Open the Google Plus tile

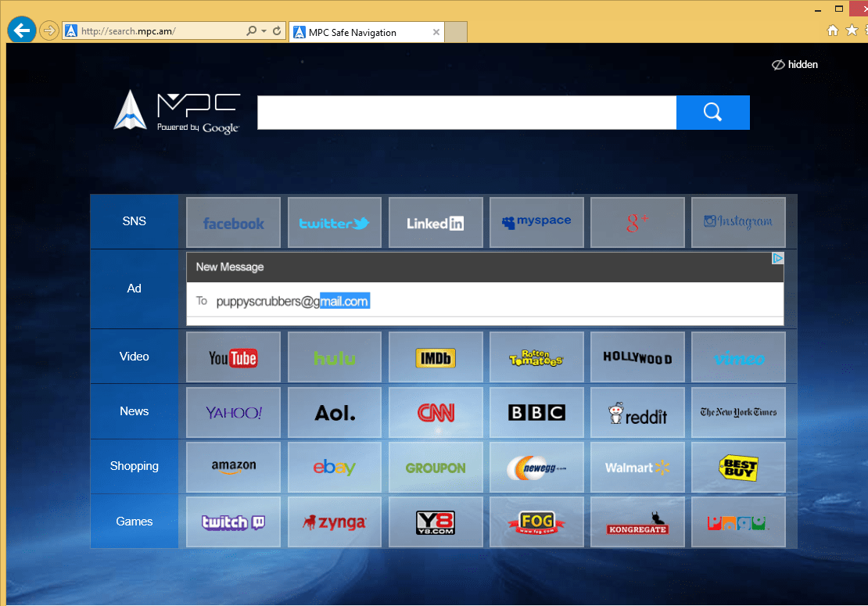[637, 223]
